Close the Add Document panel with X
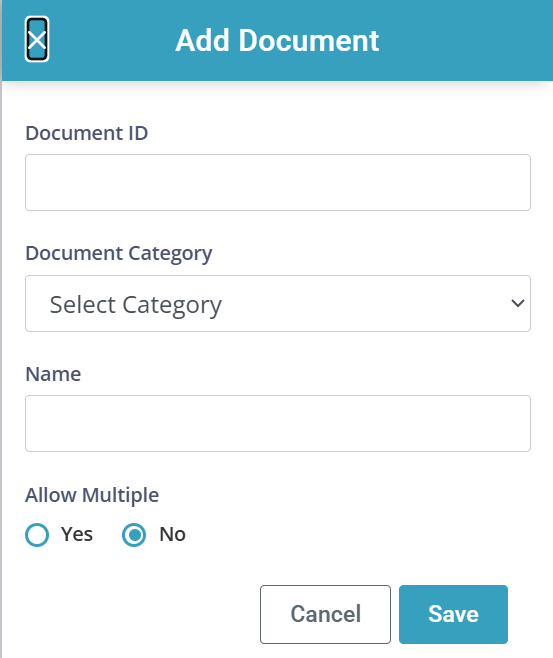 37,39
